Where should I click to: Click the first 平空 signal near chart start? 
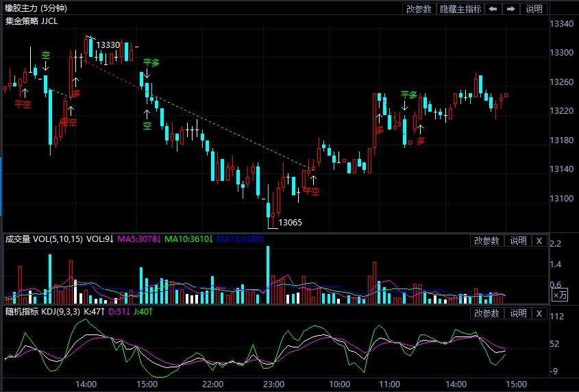pyautogui.click(x=23, y=105)
